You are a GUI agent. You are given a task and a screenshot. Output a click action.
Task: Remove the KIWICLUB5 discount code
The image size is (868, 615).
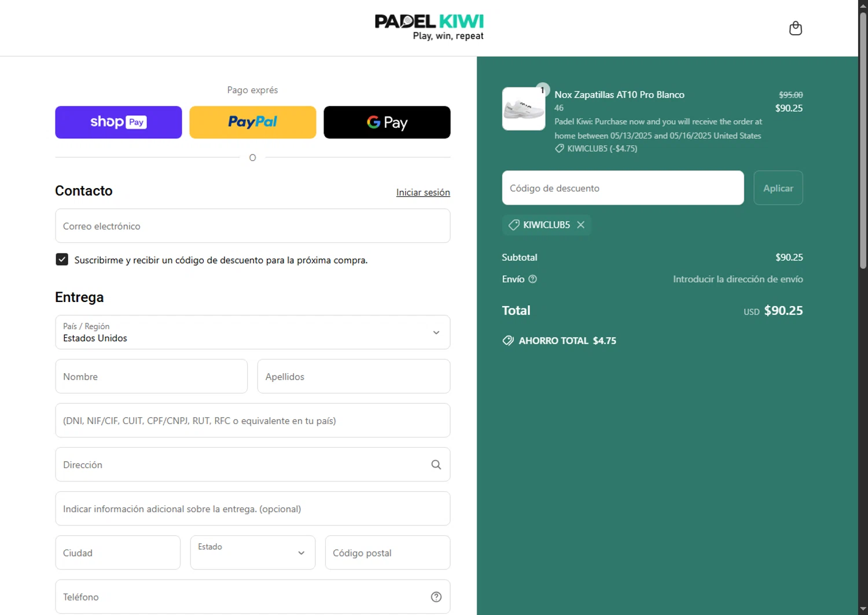[x=581, y=224]
